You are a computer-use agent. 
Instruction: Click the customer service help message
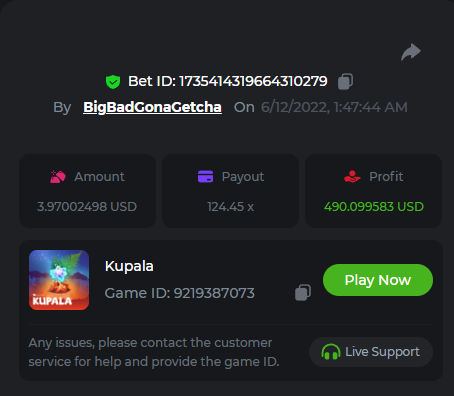coord(154,352)
